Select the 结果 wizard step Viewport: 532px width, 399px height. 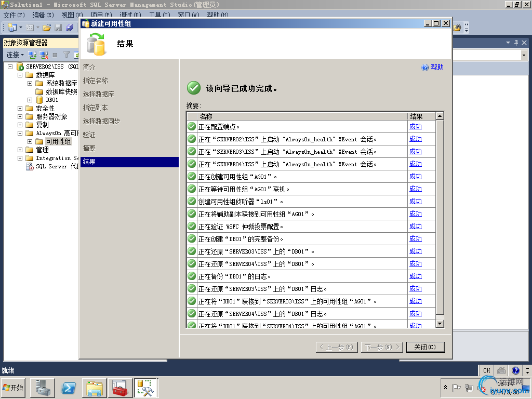pos(129,162)
